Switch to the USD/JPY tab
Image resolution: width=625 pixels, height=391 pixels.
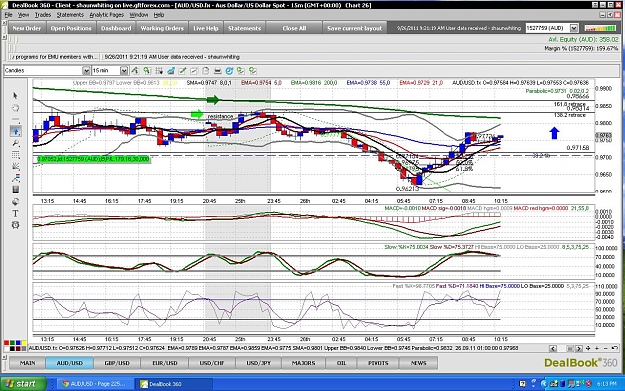click(x=259, y=363)
